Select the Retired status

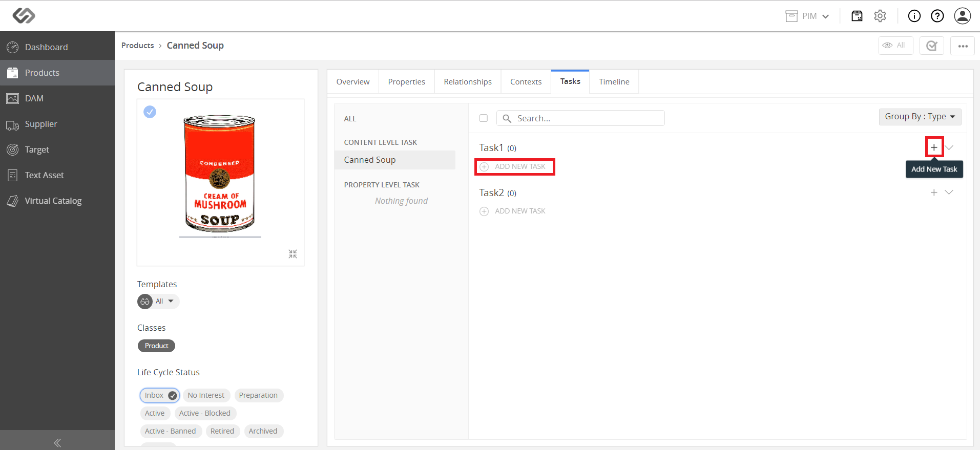pyautogui.click(x=222, y=431)
